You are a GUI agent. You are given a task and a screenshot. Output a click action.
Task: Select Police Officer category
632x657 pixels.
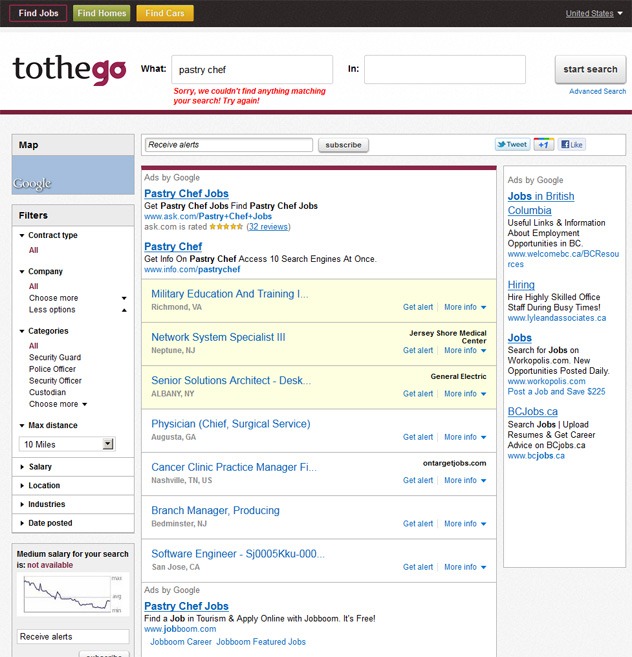[x=52, y=369]
